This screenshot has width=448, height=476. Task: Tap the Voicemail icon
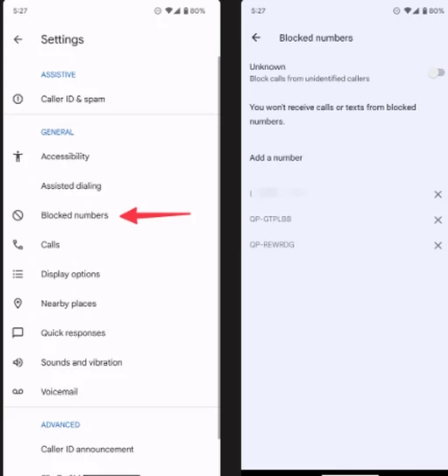tap(17, 392)
